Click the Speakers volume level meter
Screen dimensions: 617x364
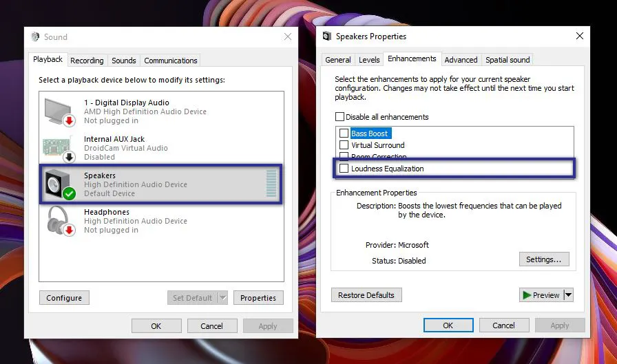[271, 184]
